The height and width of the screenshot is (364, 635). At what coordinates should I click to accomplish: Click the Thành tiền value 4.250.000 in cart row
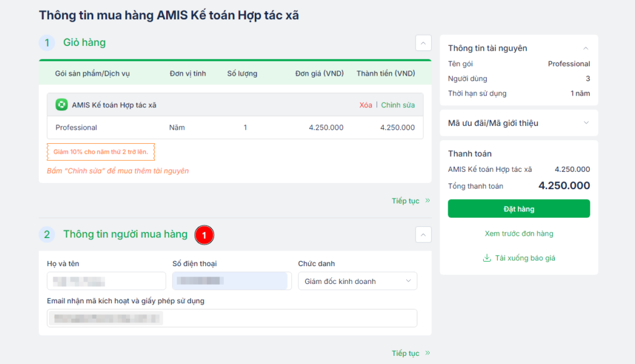coord(397,128)
